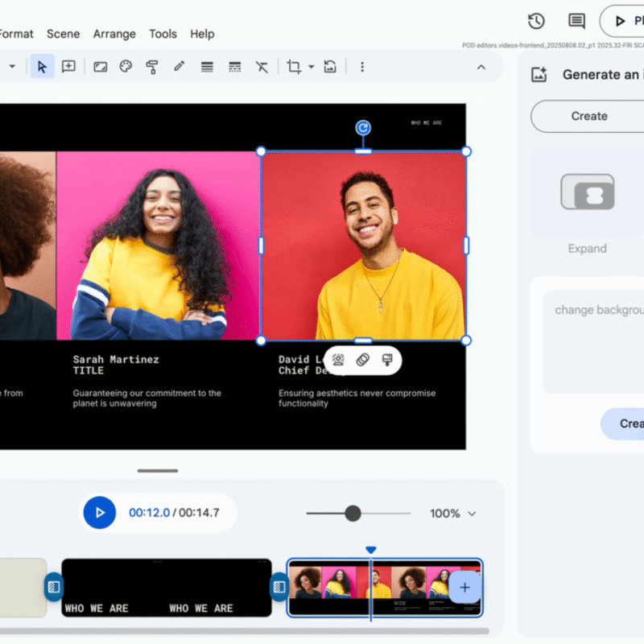This screenshot has height=644, width=644.
Task: Click the pencil edit icon
Action: coord(179,67)
